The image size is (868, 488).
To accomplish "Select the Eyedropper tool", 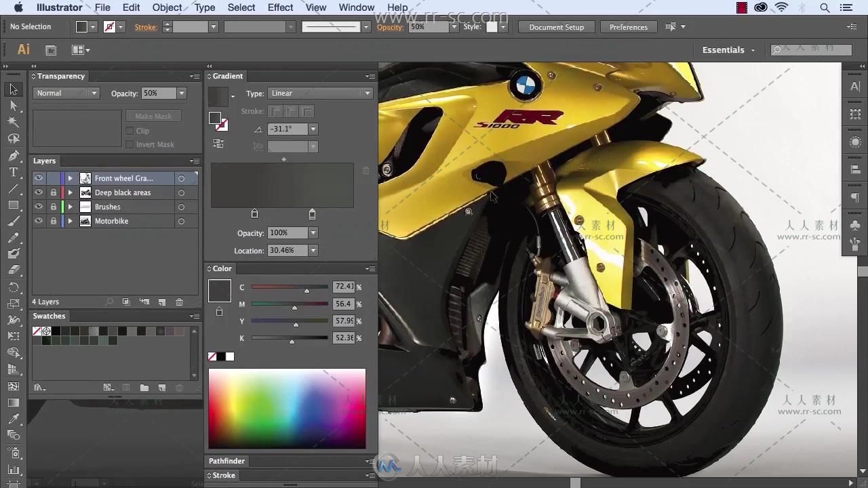I will point(13,419).
